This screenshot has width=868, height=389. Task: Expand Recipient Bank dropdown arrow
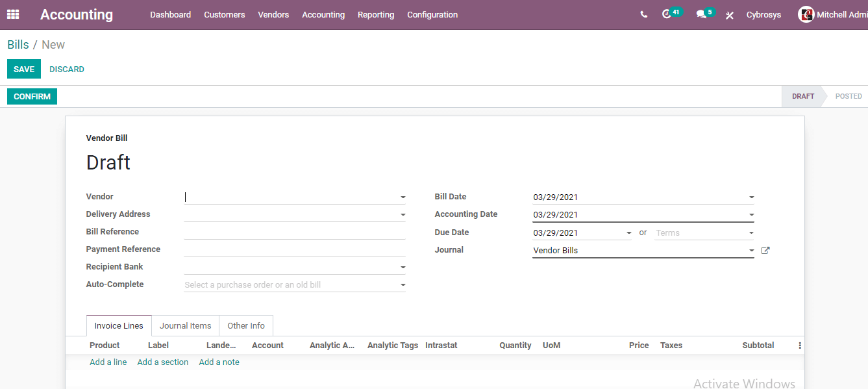click(x=403, y=267)
